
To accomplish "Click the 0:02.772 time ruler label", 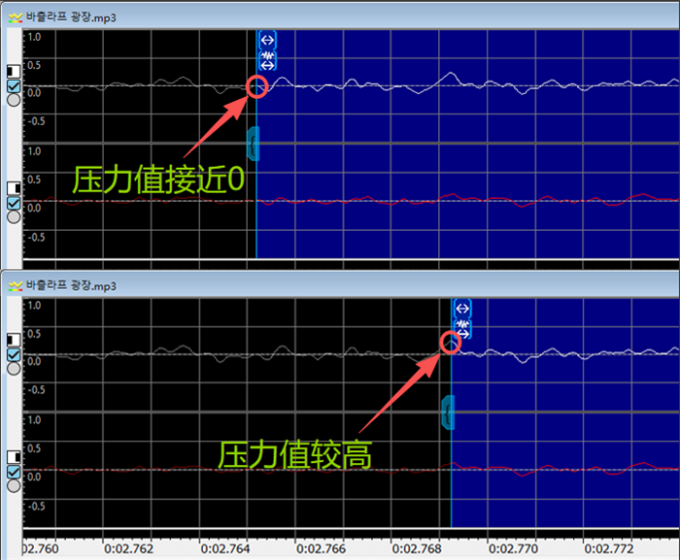I will point(609,549).
